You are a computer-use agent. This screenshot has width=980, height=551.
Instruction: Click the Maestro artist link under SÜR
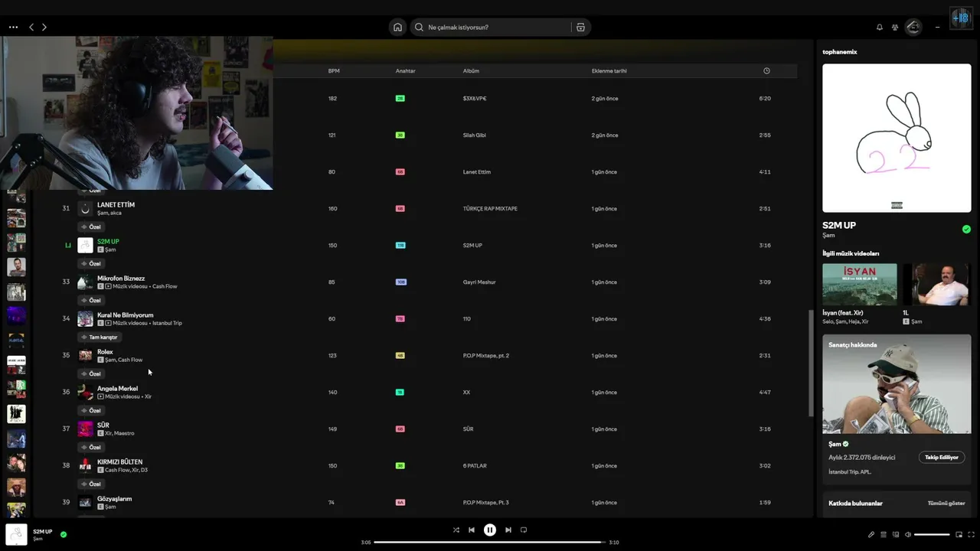click(124, 433)
